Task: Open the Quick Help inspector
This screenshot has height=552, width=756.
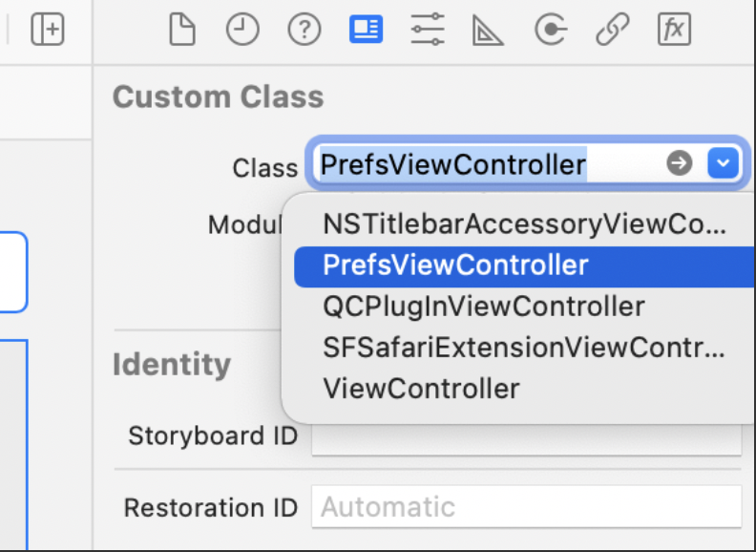Action: 304,30
